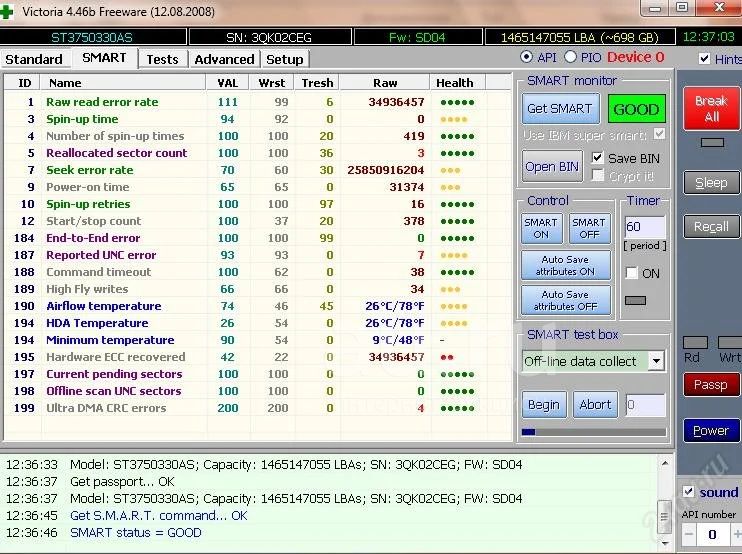Viewport: 742px width, 554px height.
Task: Open the SMART tab
Action: tap(104, 58)
